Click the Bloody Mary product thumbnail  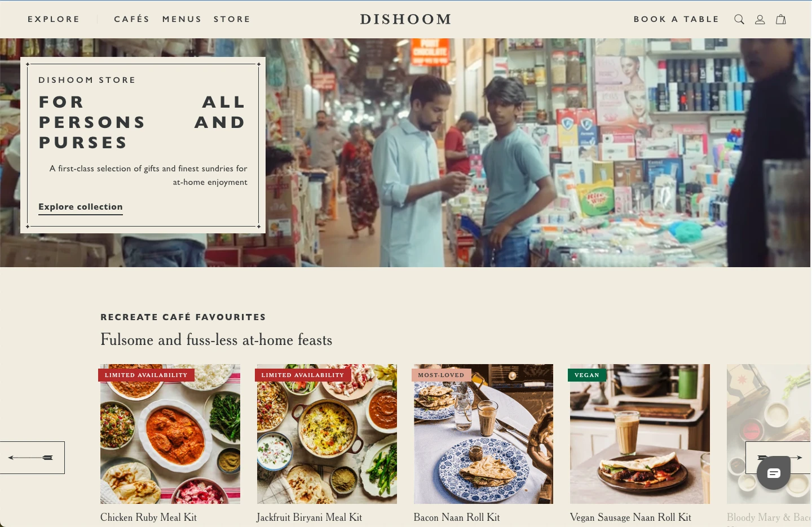pos(769,434)
